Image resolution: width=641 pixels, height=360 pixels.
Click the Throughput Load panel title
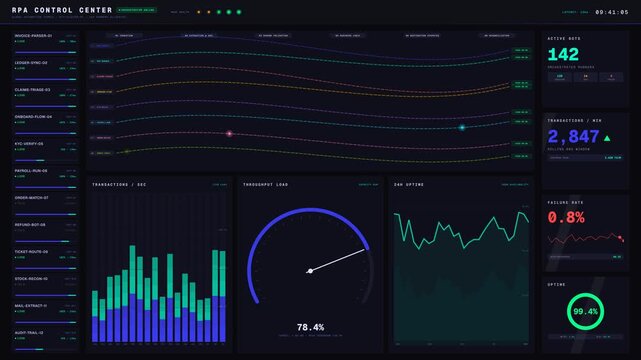pos(265,185)
